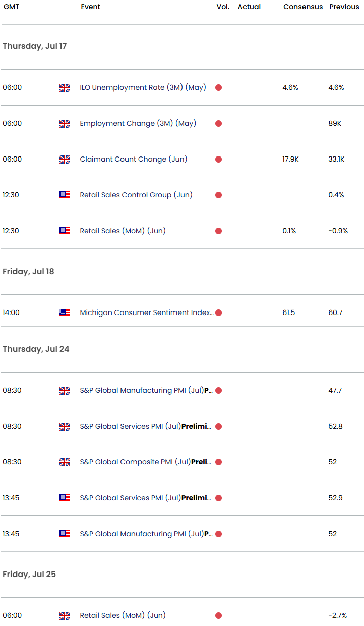
Task: Click red volatility dot for Michigan Consumer Sentiment
Action: click(x=218, y=313)
